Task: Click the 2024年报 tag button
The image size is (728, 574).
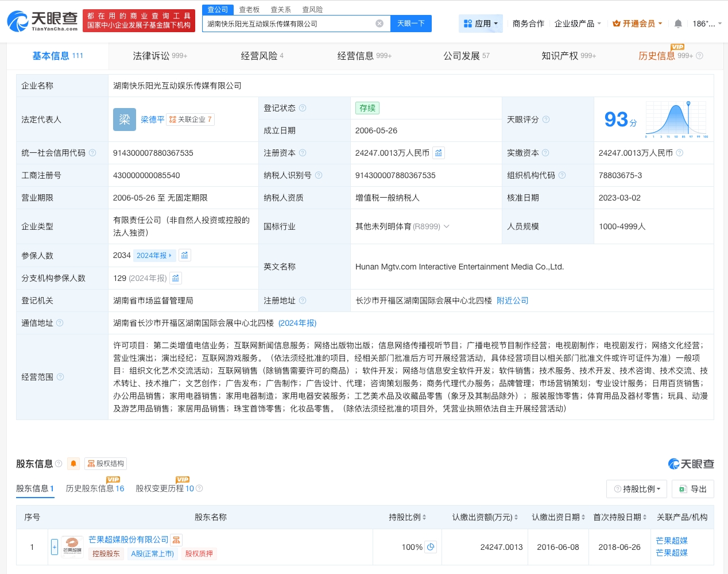Action: (x=154, y=255)
